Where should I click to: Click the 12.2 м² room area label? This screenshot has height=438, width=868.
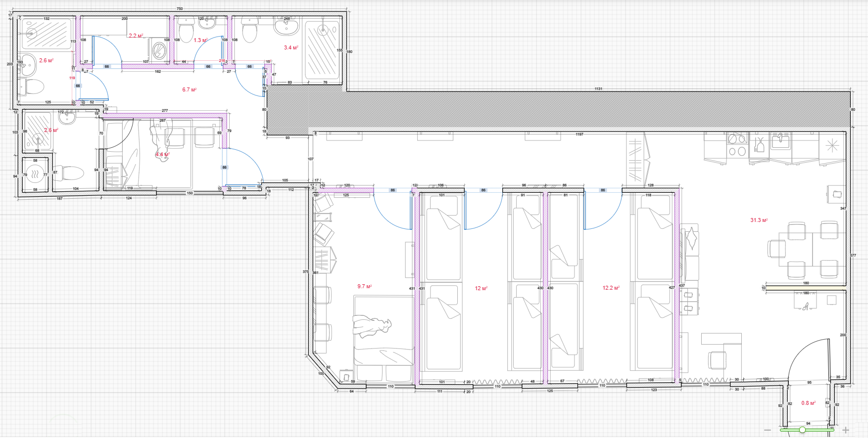[x=611, y=288]
